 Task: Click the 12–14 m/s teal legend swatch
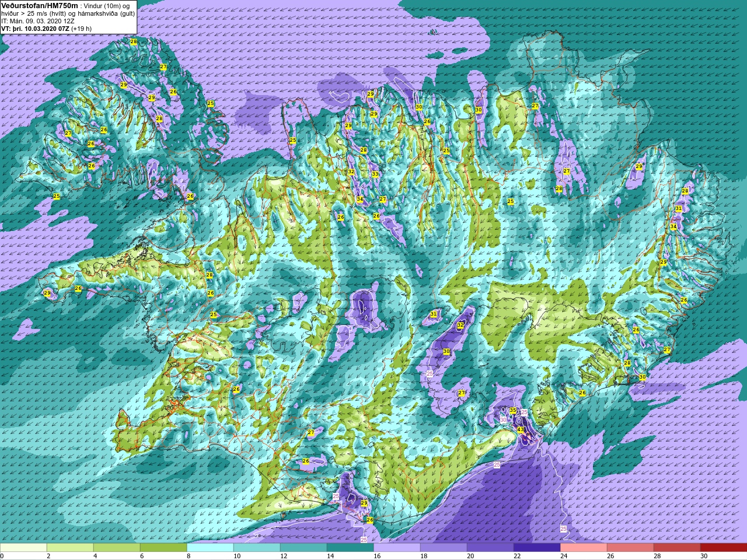[303, 548]
